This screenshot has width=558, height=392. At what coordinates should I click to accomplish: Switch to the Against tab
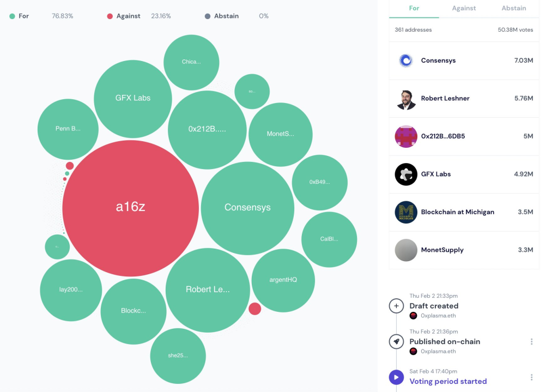pyautogui.click(x=464, y=8)
